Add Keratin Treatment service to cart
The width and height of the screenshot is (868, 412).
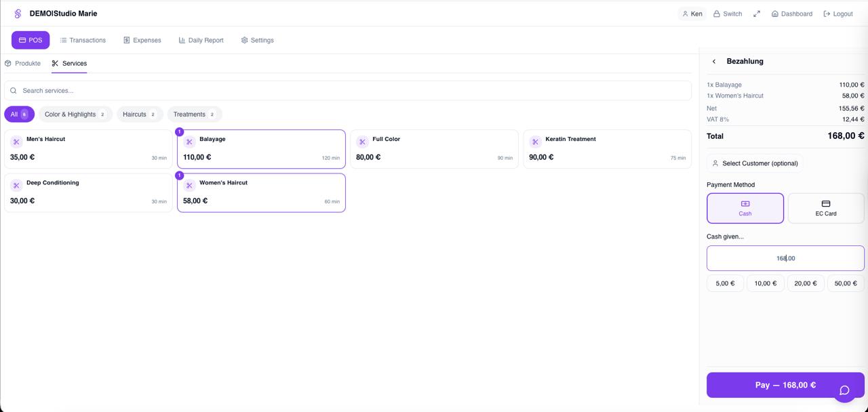607,149
